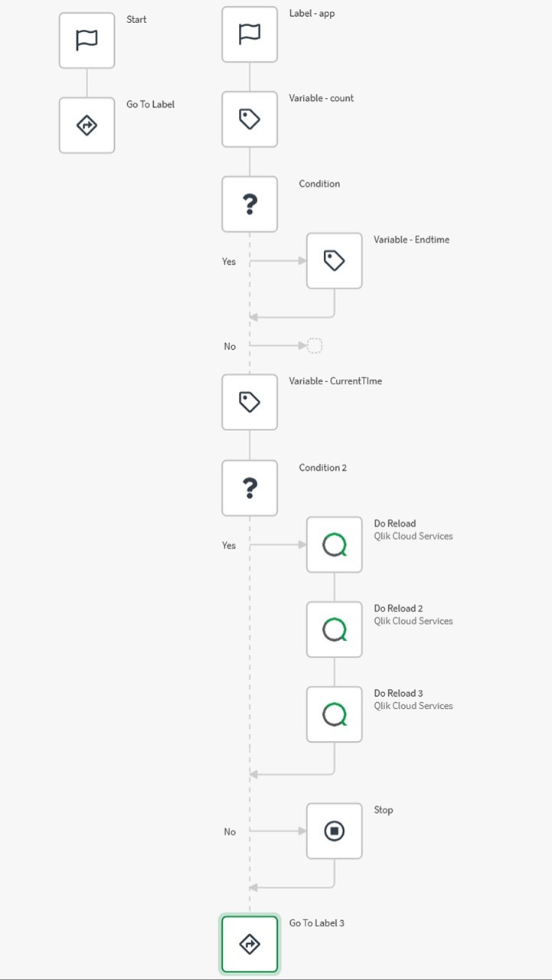
Task: Click the Qlik Cloud Services subtitle text
Action: pos(413,536)
